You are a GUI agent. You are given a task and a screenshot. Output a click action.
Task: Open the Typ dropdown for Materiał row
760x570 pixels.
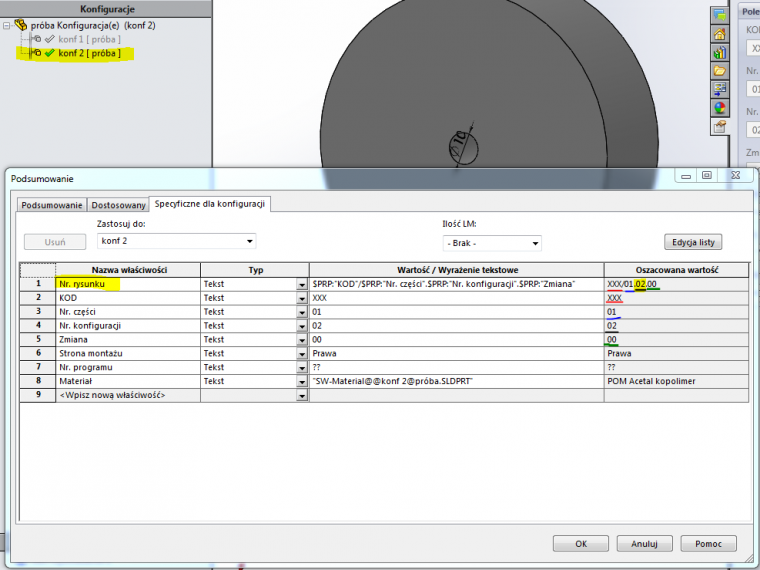[302, 381]
